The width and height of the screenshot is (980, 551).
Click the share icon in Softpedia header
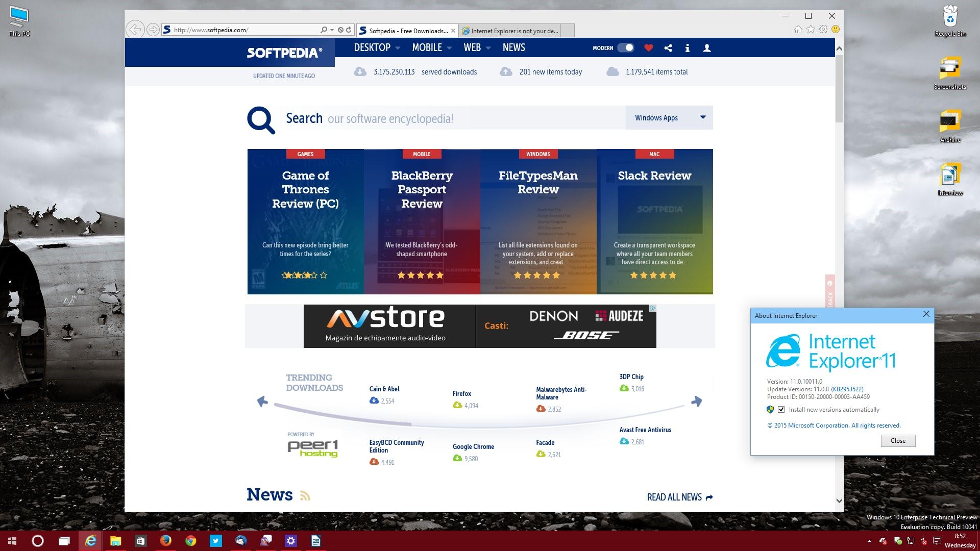pyautogui.click(x=668, y=48)
